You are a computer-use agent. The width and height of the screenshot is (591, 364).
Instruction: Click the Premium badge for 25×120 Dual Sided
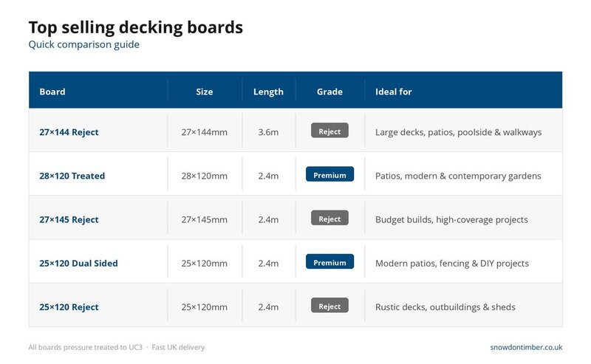click(x=329, y=262)
